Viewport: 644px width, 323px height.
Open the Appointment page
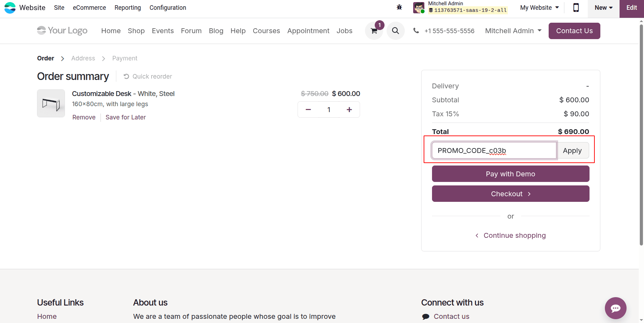tap(308, 31)
